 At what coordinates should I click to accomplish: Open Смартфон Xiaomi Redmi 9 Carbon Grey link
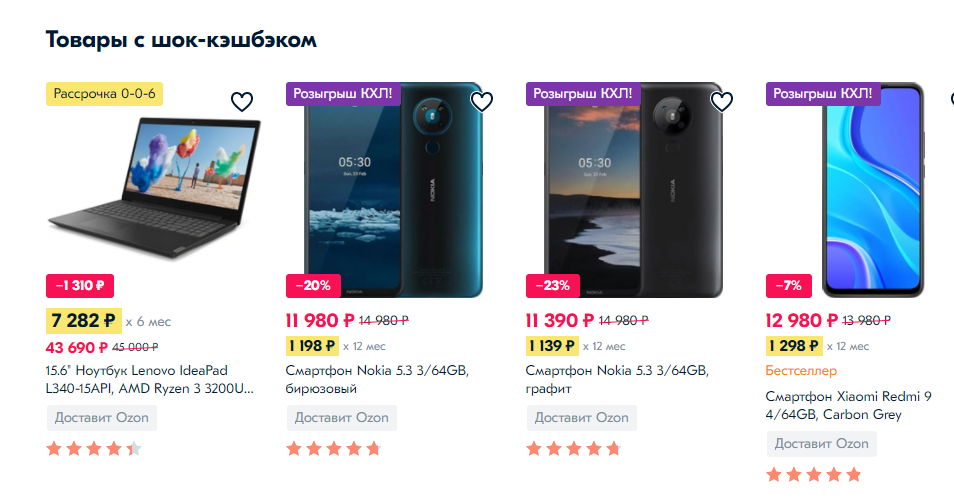(848, 406)
